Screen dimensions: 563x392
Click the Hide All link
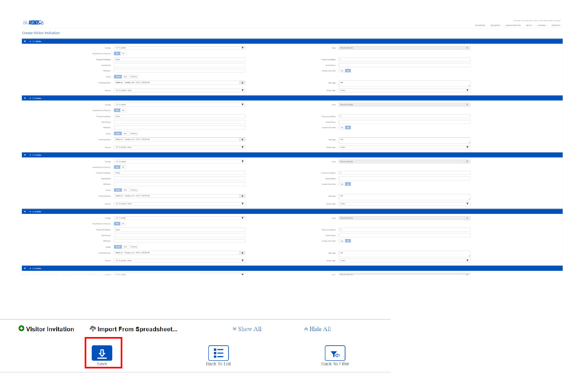(317, 329)
